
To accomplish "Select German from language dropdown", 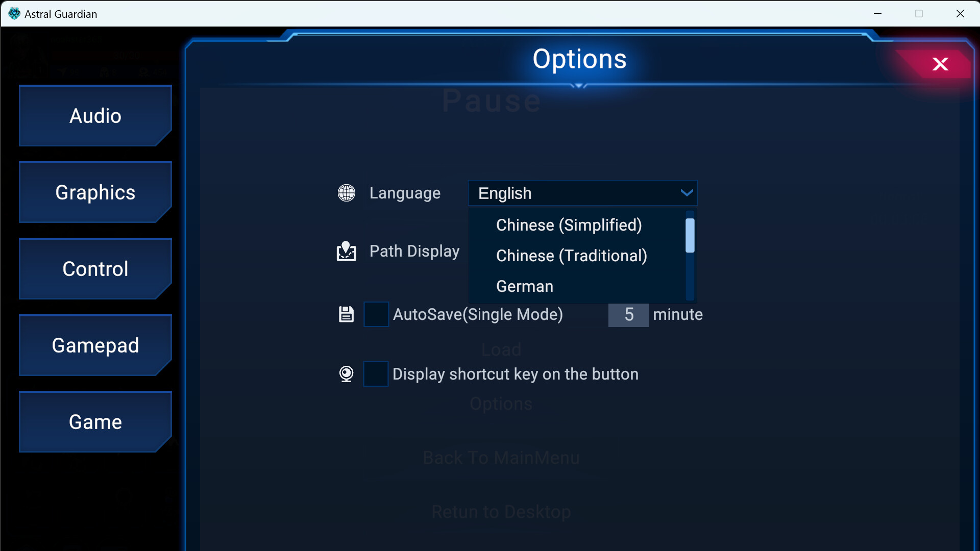I will click(x=524, y=286).
